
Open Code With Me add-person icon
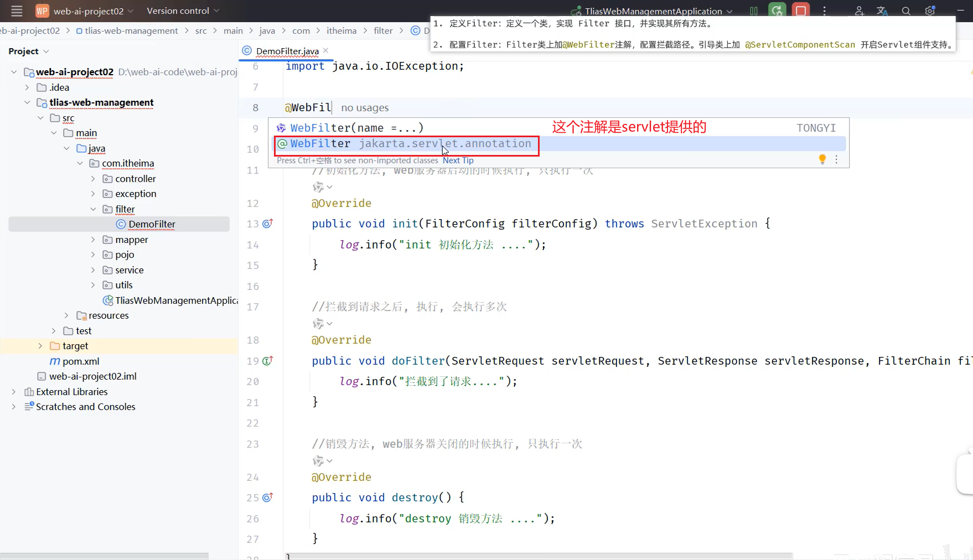(859, 11)
